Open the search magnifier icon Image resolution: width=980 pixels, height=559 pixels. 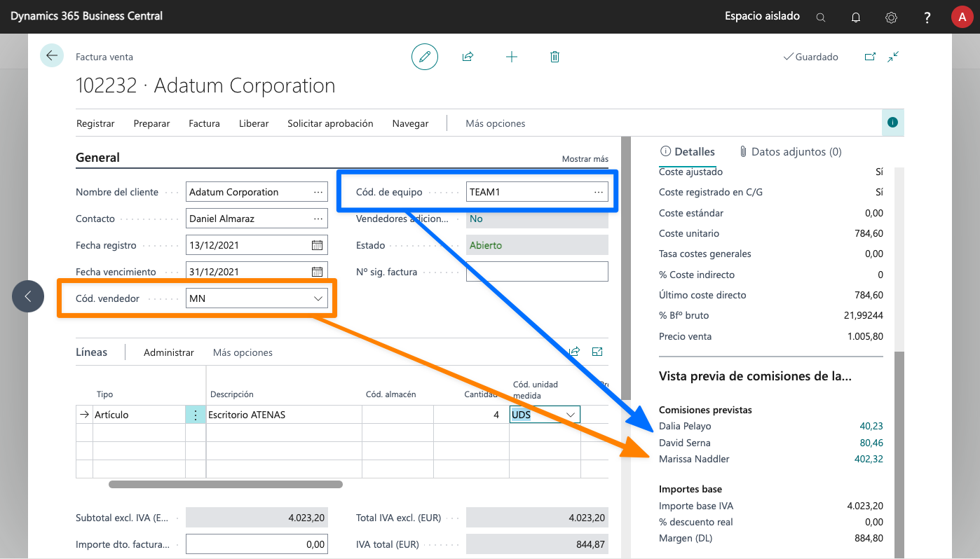tap(821, 17)
